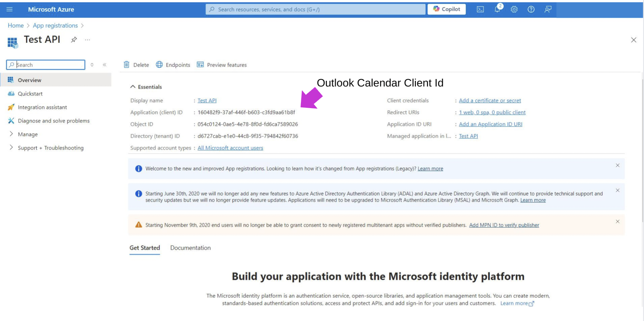Go to App registrations breadcrumb
This screenshot has width=644, height=321.
55,25
